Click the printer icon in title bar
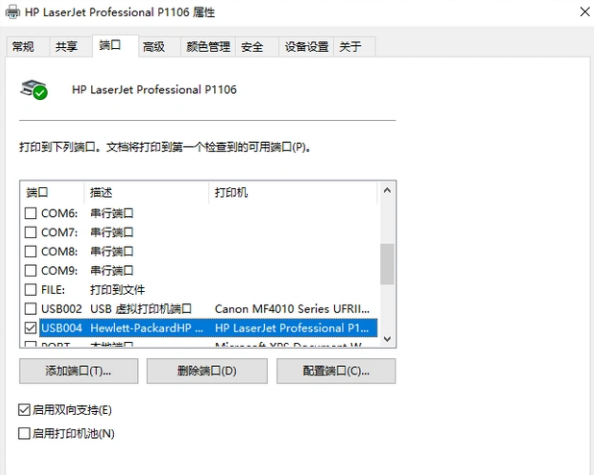This screenshot has height=475, width=594. 13,12
